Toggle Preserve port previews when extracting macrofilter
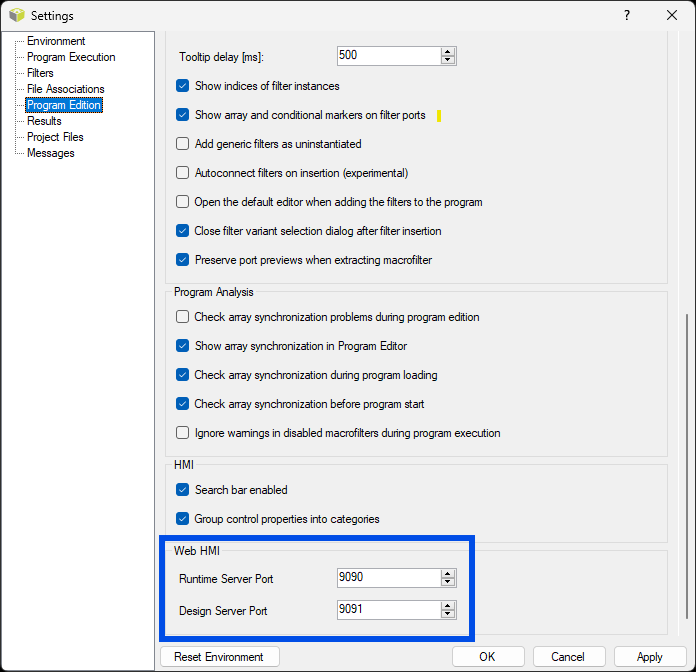 tap(182, 260)
